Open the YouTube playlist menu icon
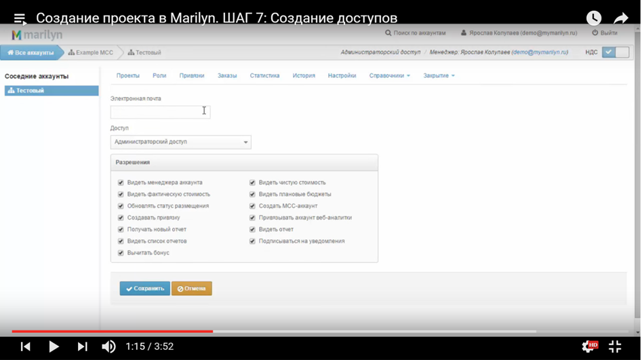Screen dimensions: 644x360 tap(20, 19)
